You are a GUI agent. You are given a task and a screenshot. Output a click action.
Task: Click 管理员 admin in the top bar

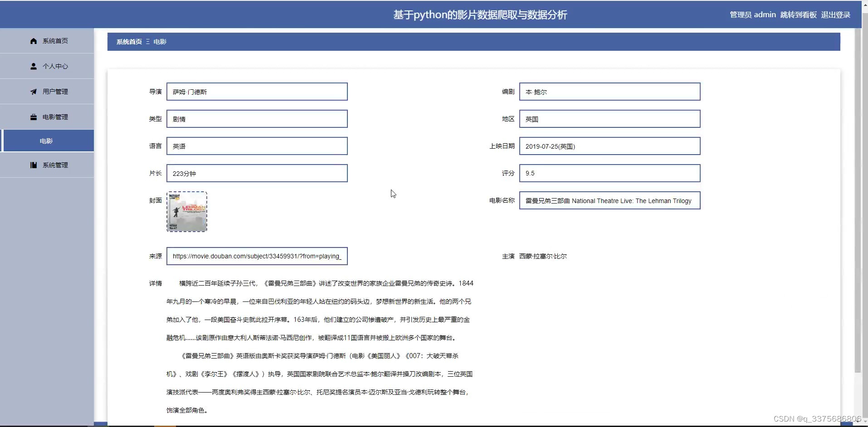tap(752, 15)
